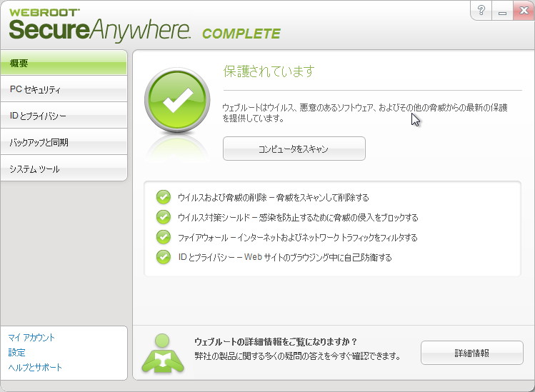535x392 pixels.
Task: Open the システム ツール tab
Action: point(64,169)
